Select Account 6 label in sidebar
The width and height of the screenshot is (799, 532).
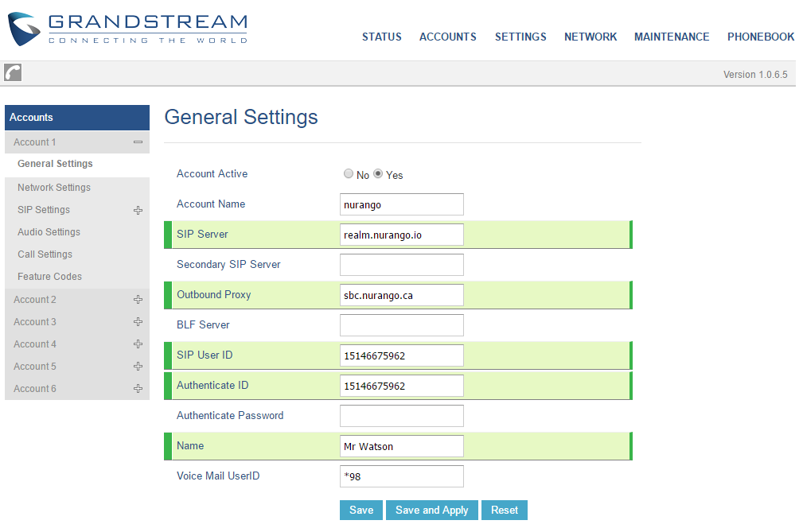click(35, 388)
